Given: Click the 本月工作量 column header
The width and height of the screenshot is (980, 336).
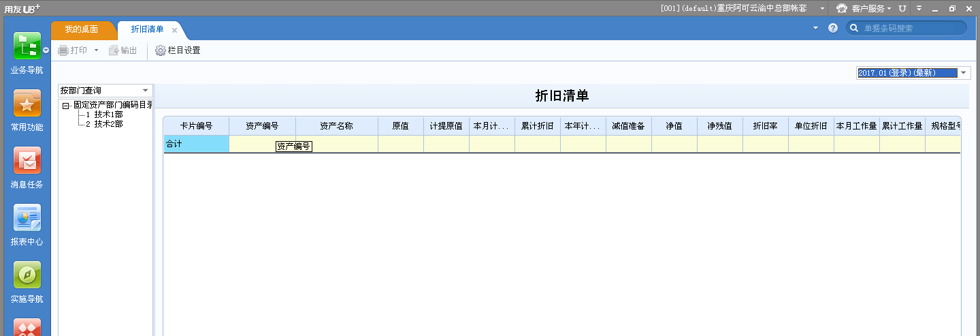Looking at the screenshot, I should click(857, 126).
